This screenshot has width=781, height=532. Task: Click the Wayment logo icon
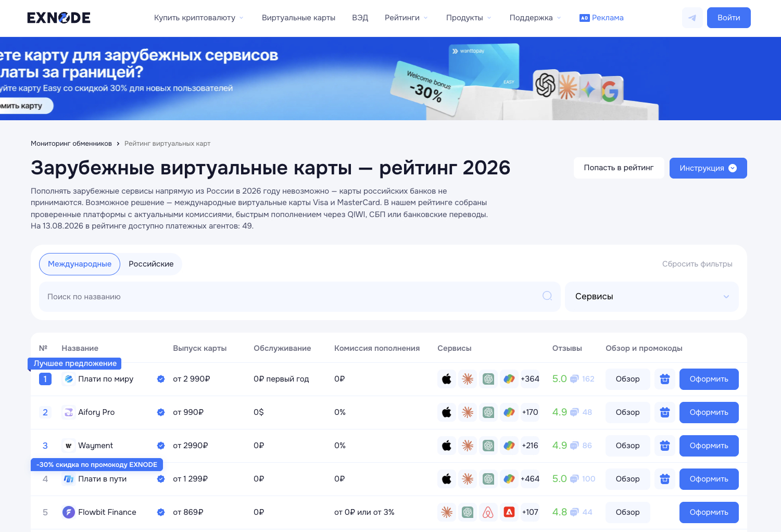point(68,446)
